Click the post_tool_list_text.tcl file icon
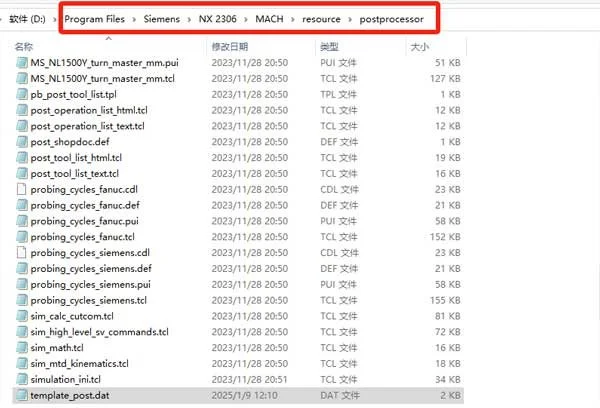600x408 pixels. [x=22, y=173]
